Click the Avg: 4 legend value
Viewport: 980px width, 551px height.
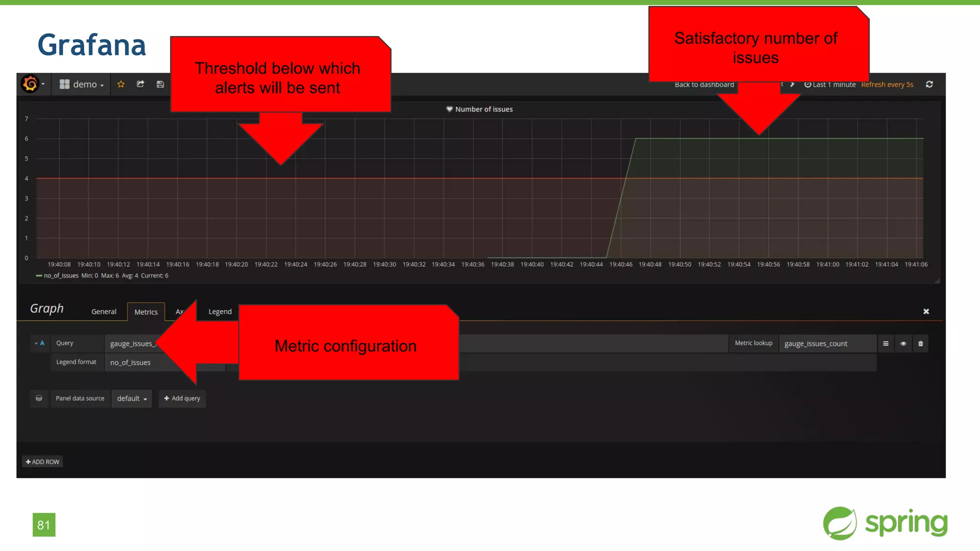[130, 275]
